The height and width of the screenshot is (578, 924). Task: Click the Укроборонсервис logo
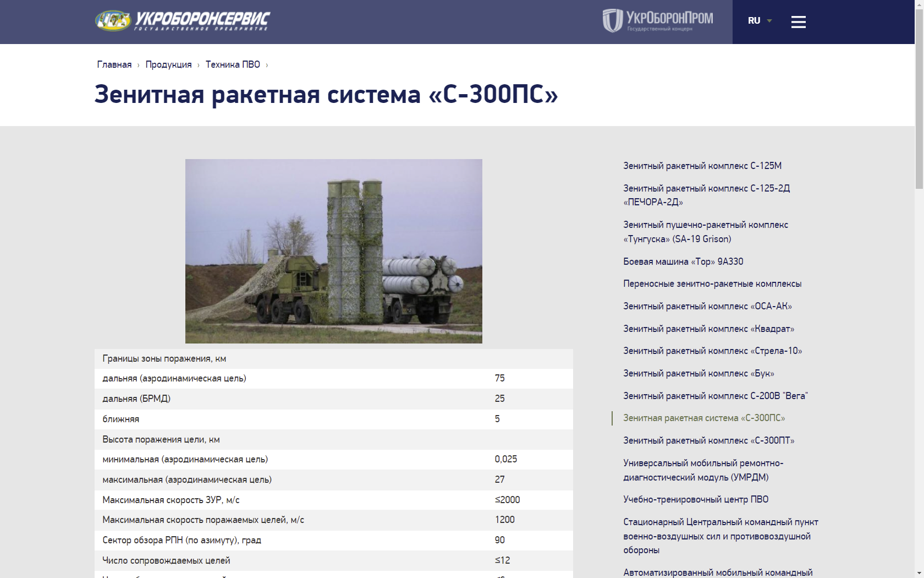coord(183,21)
